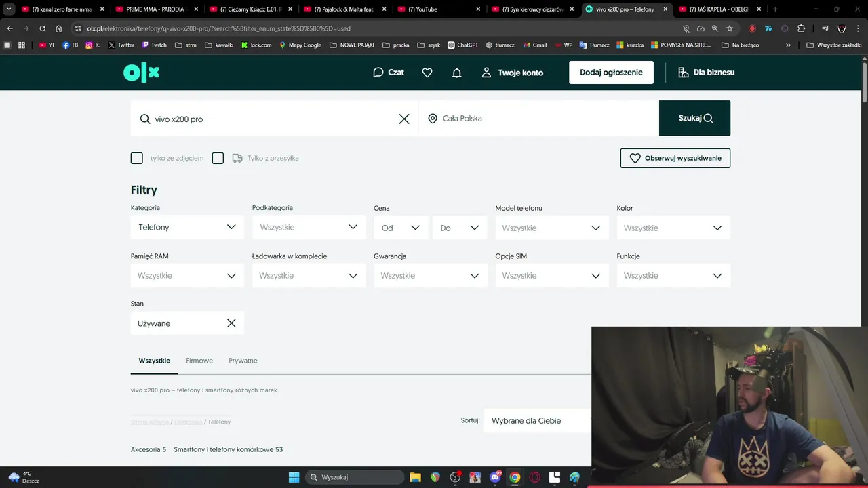Enable Tylko z przesyłką checkbox

tap(218, 158)
